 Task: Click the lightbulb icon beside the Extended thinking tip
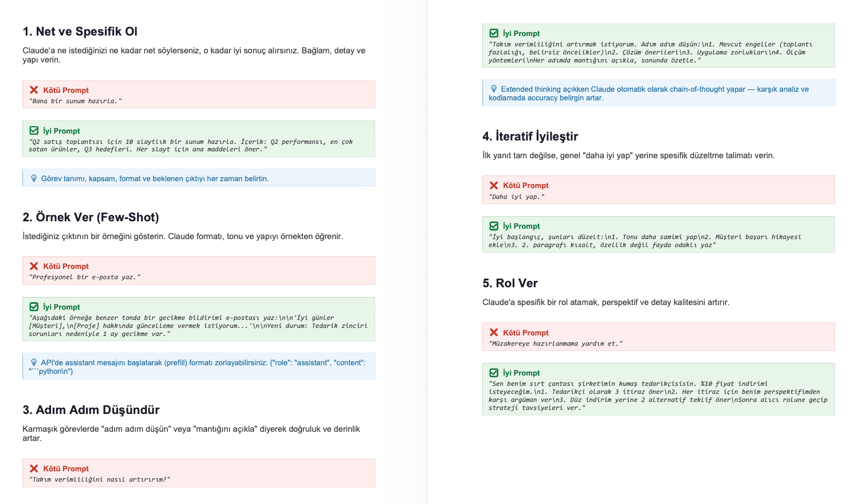click(494, 89)
